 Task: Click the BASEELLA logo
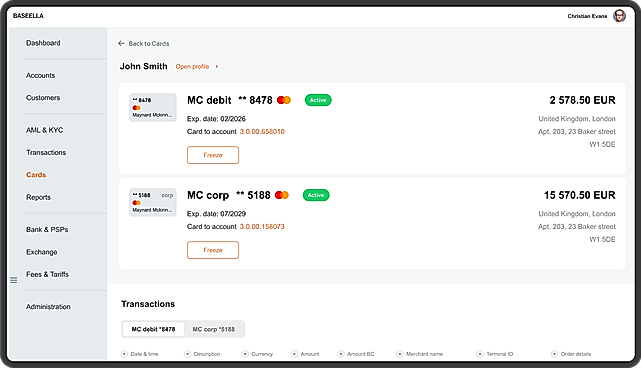(x=28, y=16)
